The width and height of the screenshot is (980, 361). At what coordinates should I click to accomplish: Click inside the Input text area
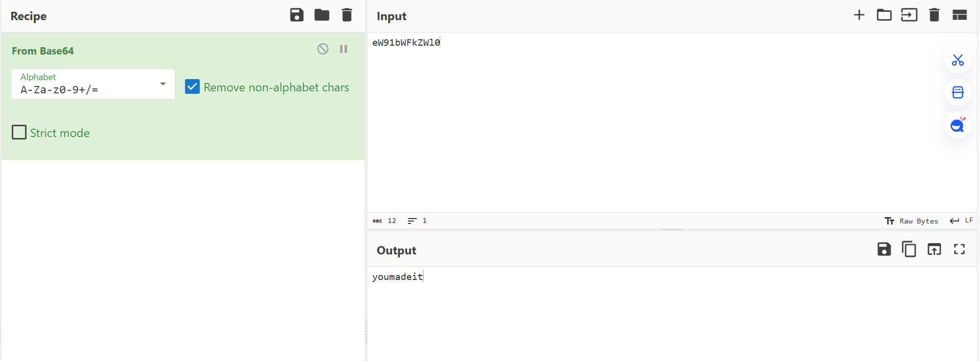point(638,123)
